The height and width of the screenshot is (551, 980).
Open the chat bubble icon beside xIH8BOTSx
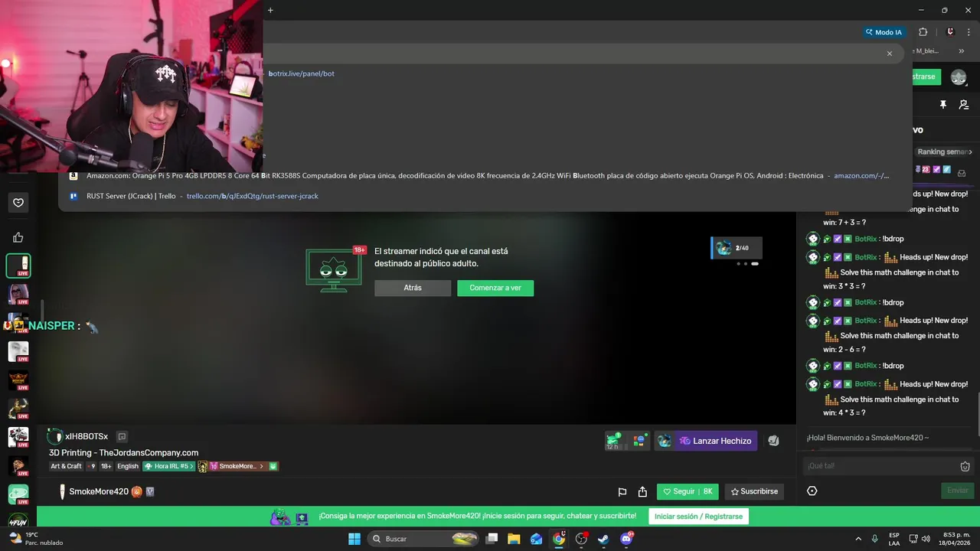(122, 437)
